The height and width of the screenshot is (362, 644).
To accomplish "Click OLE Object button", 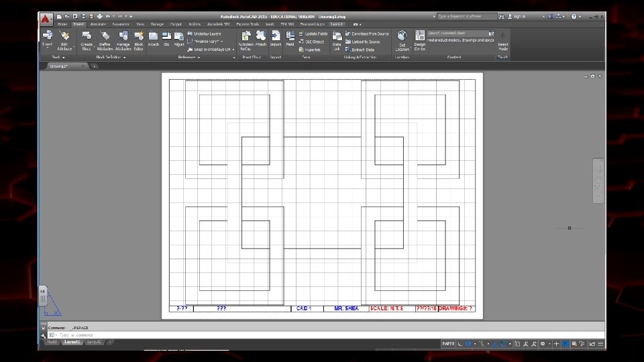I will (311, 42).
